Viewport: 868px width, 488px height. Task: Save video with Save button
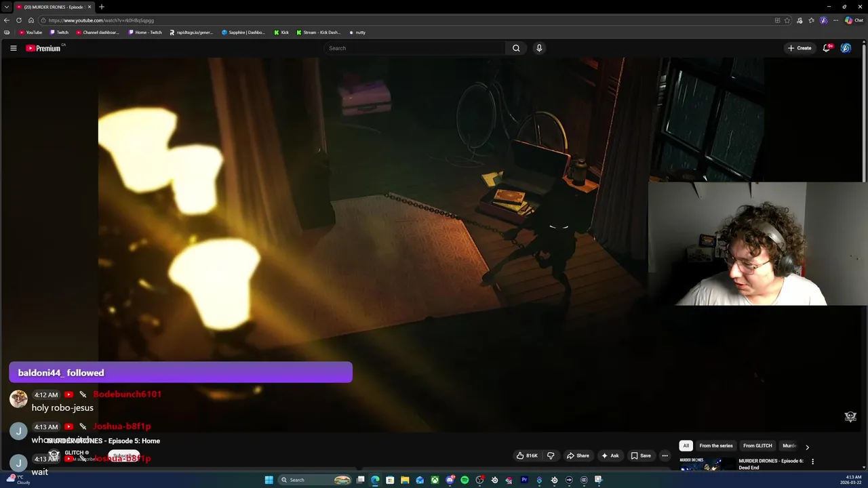[x=641, y=455]
